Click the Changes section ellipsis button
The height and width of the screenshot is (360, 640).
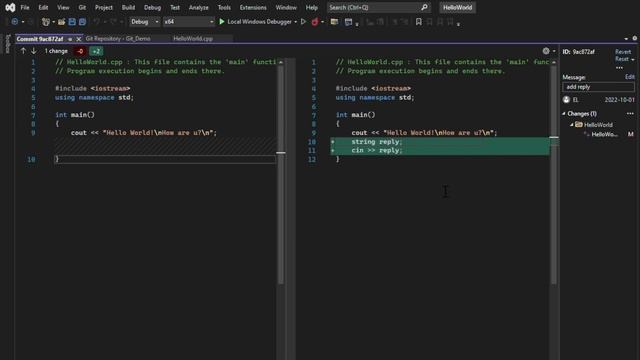pyautogui.click(x=630, y=113)
